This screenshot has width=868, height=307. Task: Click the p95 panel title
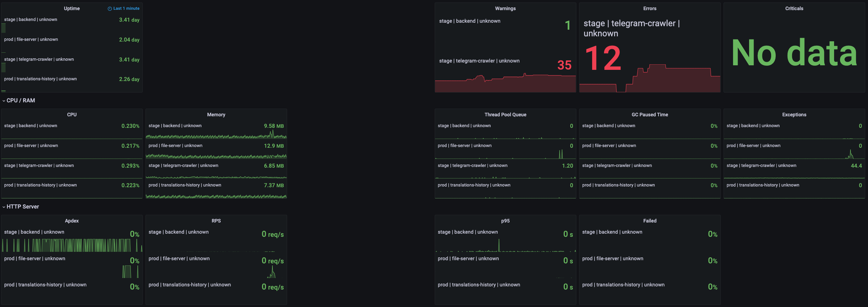(x=505, y=221)
